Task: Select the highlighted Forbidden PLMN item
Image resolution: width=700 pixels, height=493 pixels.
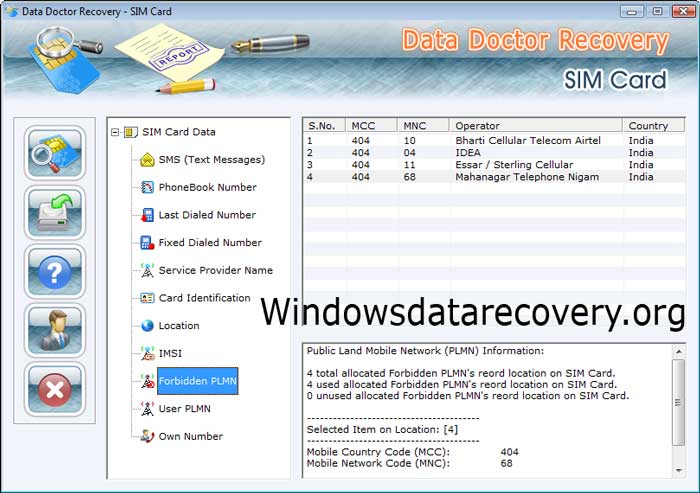Action: coord(197,381)
